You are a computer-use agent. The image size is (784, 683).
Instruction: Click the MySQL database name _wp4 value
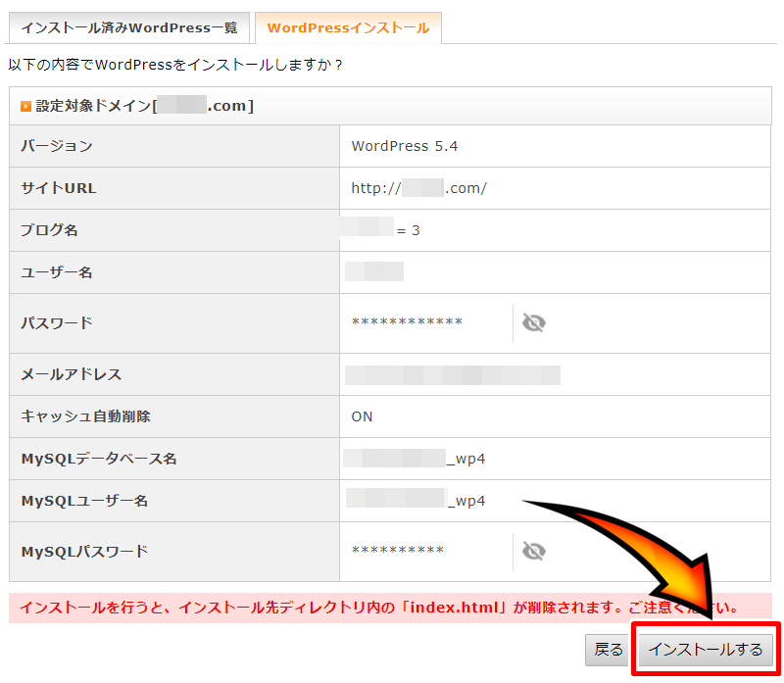414,459
